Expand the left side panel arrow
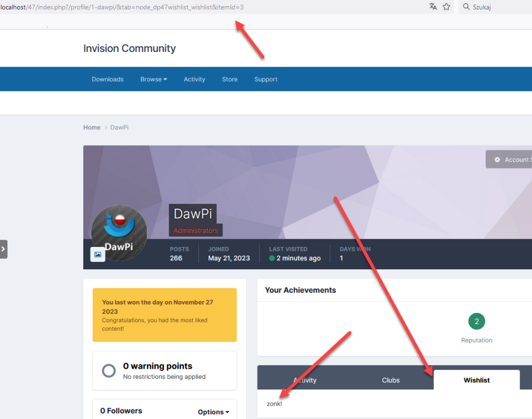Screen dimensions: 532x419 3,249
